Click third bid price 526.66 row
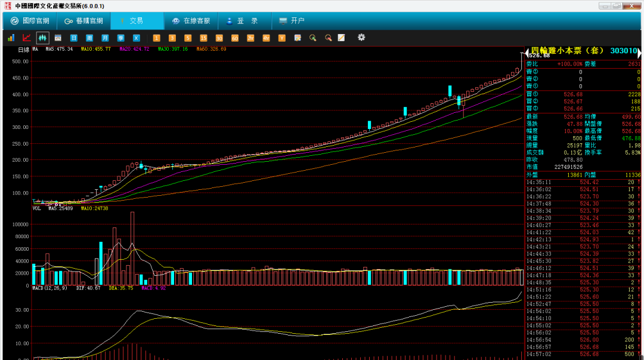The height and width of the screenshot is (360, 644). pos(583,109)
